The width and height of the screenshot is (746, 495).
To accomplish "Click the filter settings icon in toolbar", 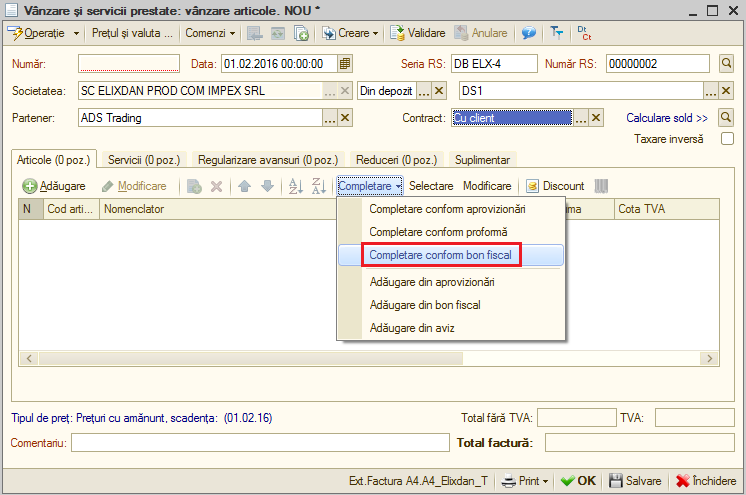I will (556, 33).
